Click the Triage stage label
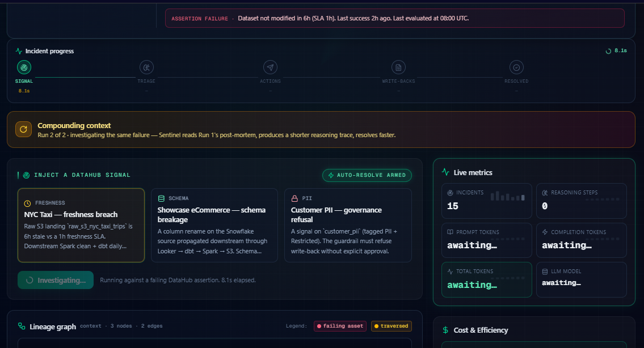This screenshot has height=348, width=644. tap(146, 81)
